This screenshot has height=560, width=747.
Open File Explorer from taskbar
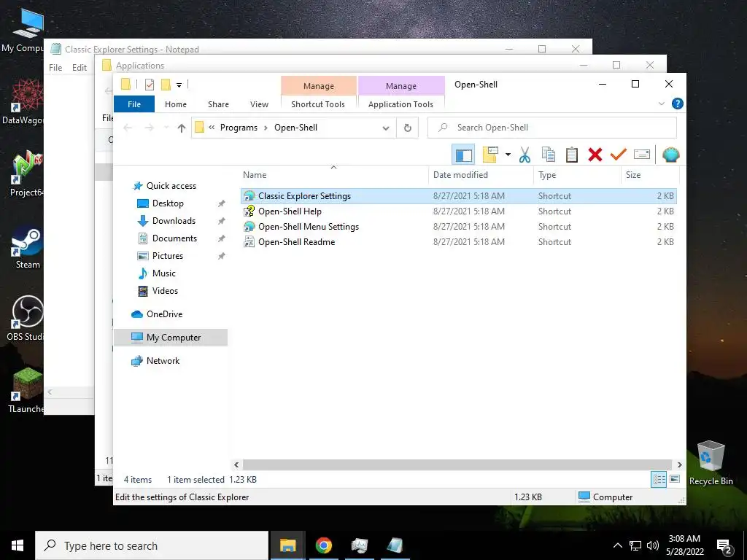[x=287, y=545]
